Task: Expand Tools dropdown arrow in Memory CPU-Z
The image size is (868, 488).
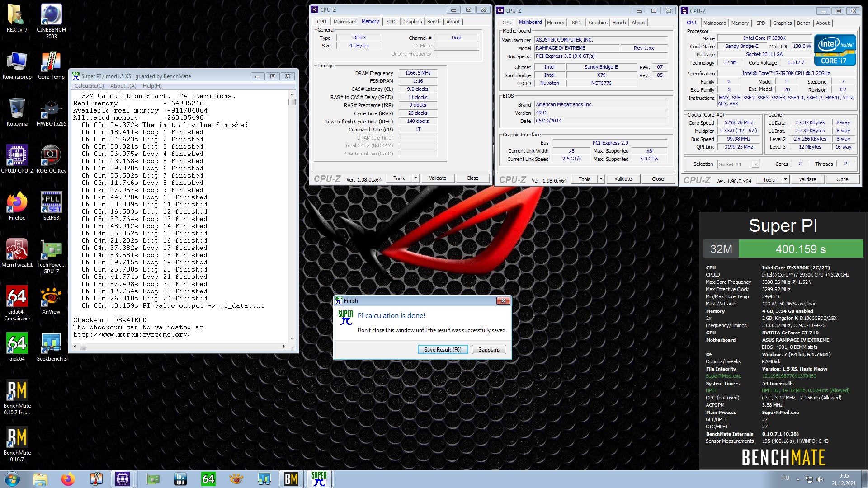Action: [x=415, y=178]
